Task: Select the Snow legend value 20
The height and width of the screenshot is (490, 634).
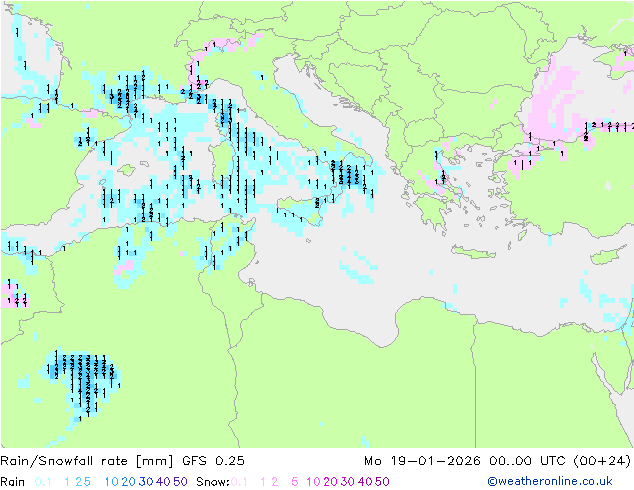Action: tap(330, 482)
